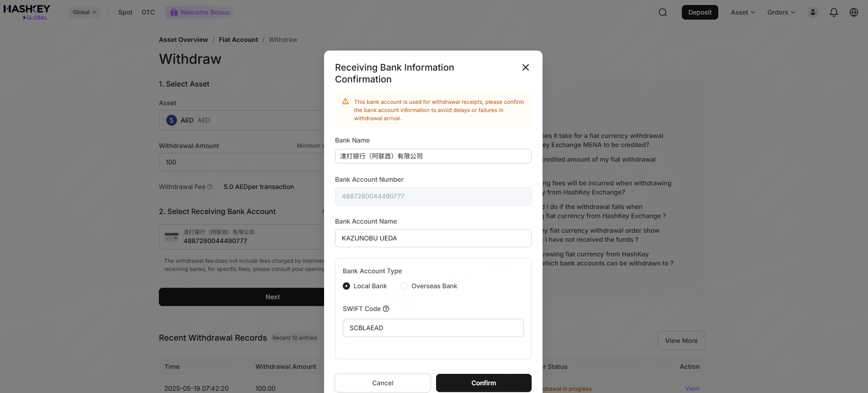Open the user profile icon
Screen dimensions: 868x393
point(812,12)
